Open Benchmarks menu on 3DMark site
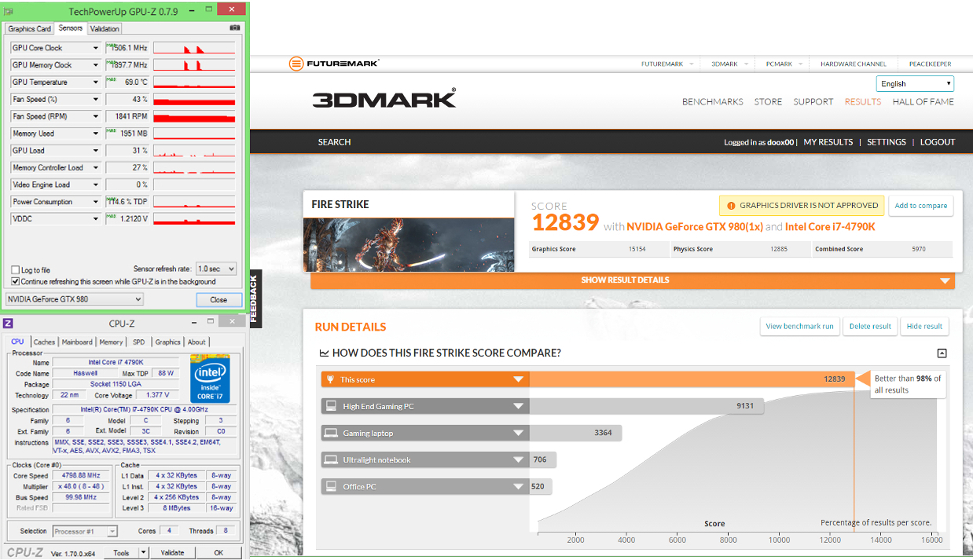The height and width of the screenshot is (560, 973). click(x=713, y=102)
